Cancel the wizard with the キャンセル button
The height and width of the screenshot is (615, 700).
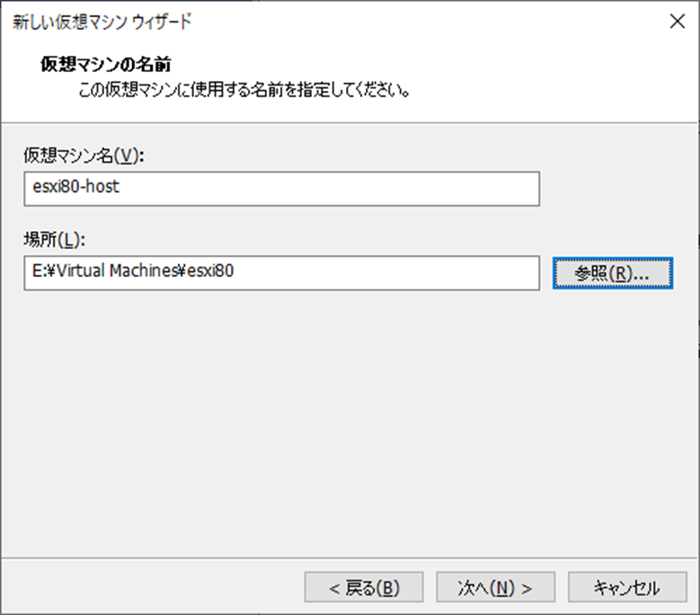627,587
